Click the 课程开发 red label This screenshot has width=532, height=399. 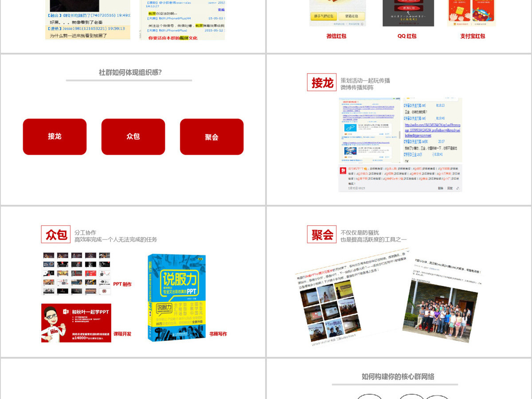tap(122, 334)
